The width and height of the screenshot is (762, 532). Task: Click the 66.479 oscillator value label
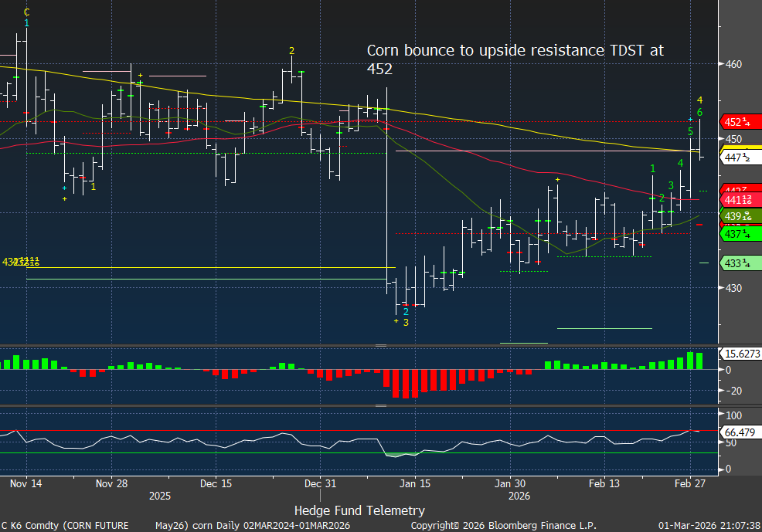pyautogui.click(x=740, y=432)
